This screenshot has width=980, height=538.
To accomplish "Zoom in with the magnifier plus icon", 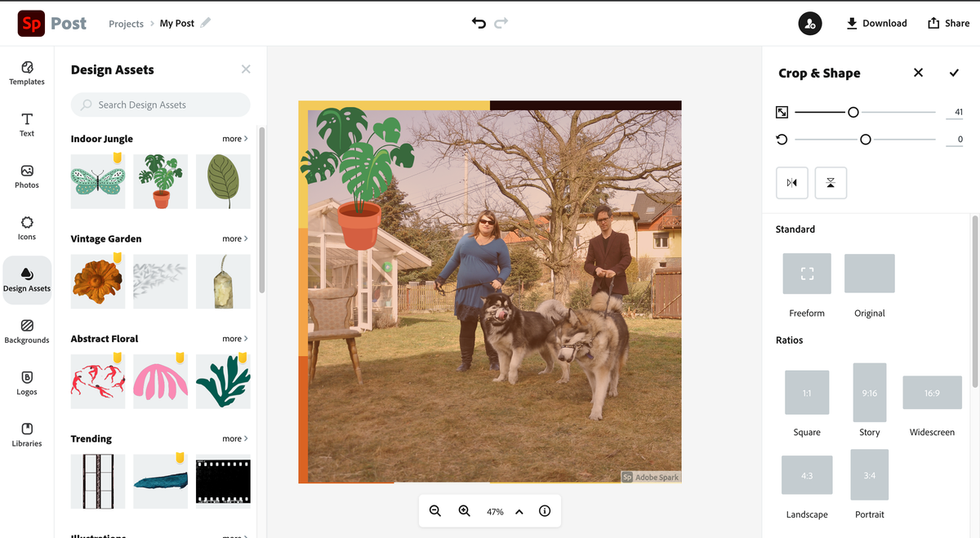I will [465, 510].
